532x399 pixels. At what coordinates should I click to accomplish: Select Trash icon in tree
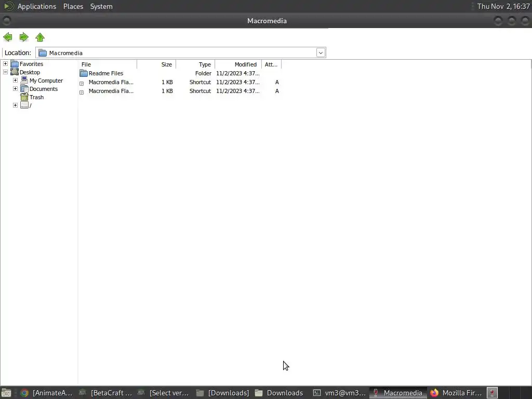24,97
